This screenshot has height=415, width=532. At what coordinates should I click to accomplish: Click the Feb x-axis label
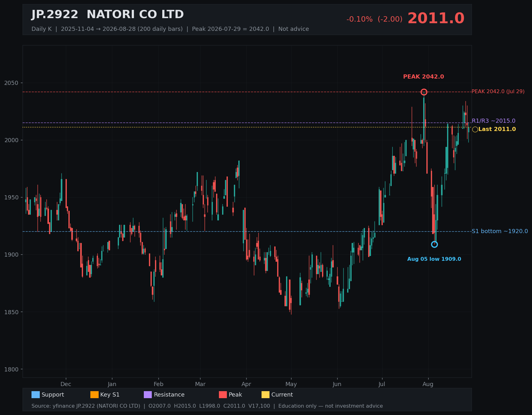pos(158,384)
